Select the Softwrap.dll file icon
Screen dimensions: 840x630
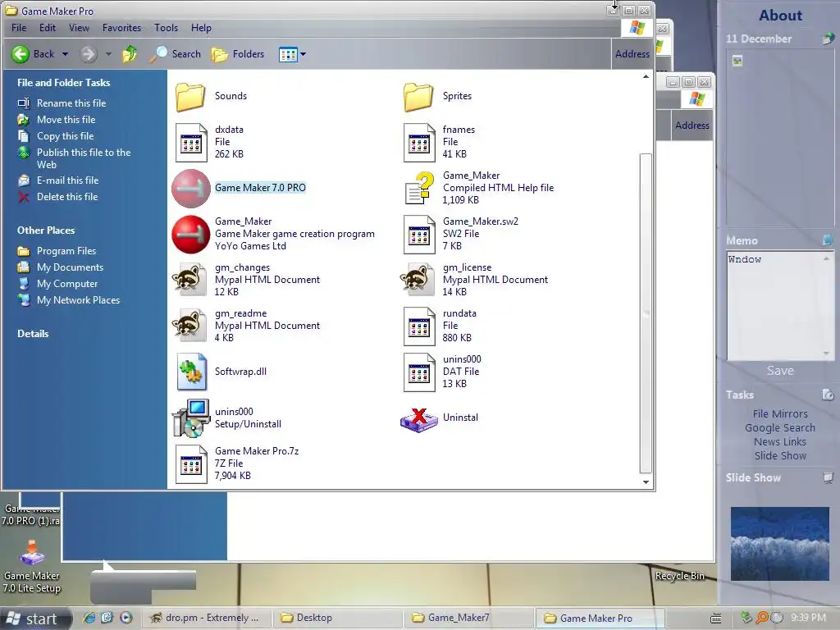(x=191, y=372)
